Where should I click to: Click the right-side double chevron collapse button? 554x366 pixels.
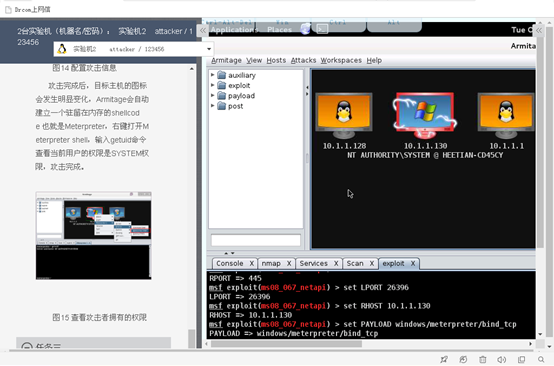(x=539, y=30)
